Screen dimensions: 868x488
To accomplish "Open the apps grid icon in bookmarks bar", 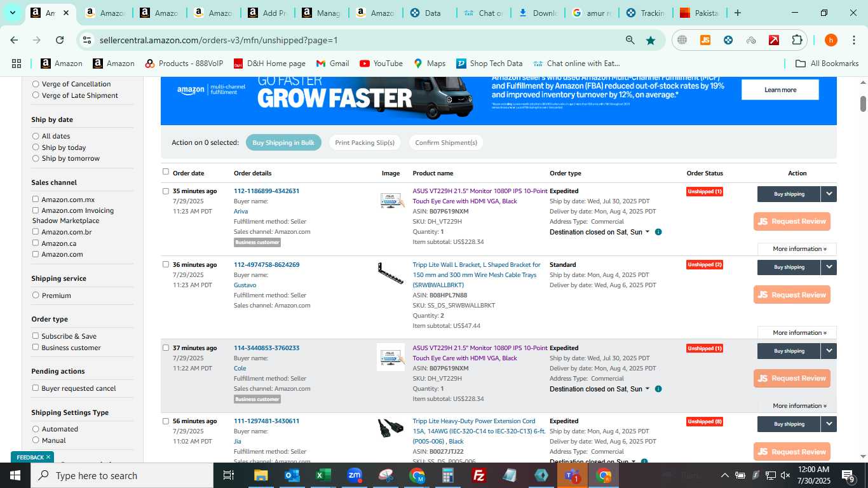I will point(17,64).
